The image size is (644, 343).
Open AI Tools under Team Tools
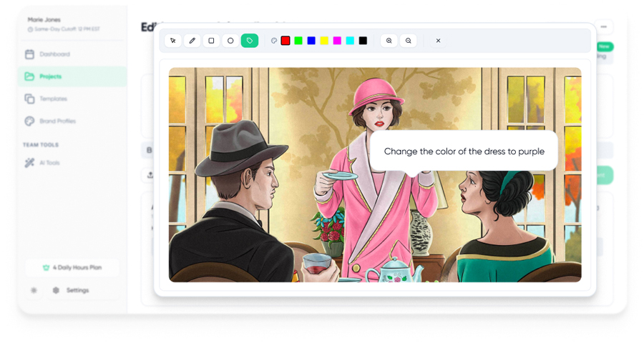pyautogui.click(x=49, y=163)
